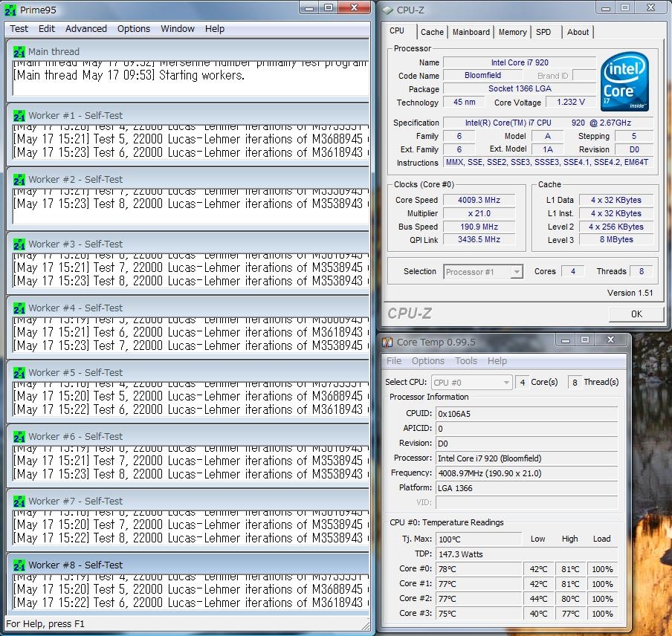Select the Worker #2 Self-Test title bar

(186, 180)
